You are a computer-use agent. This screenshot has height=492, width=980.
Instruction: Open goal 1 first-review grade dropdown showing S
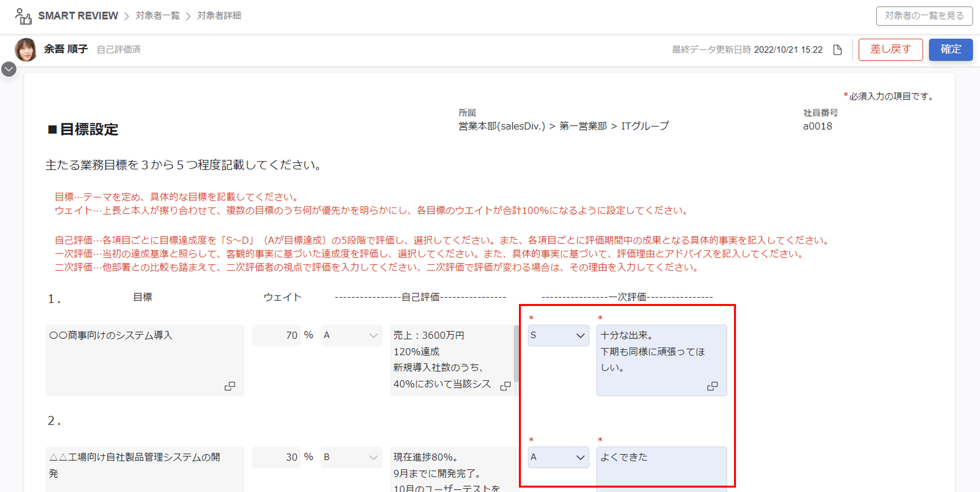click(x=558, y=335)
